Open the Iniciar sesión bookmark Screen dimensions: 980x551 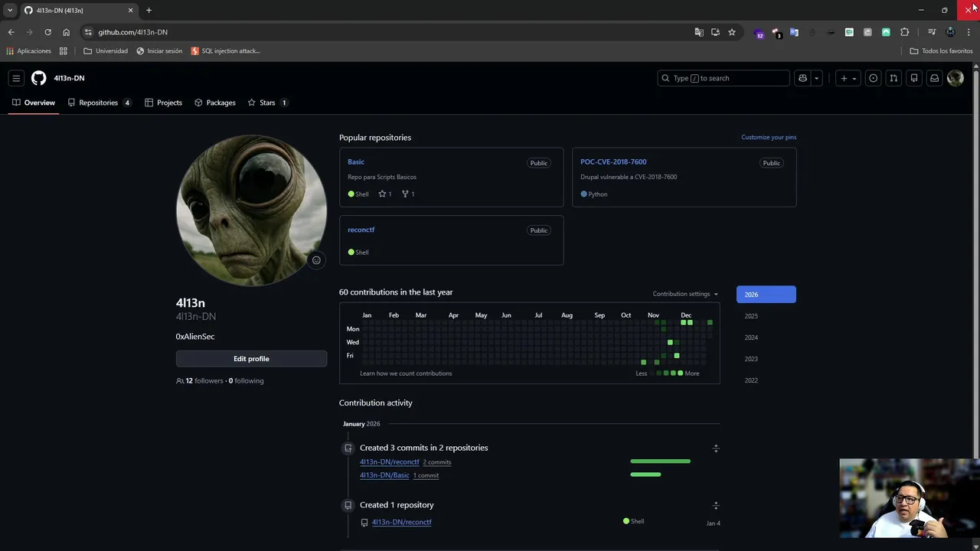(159, 51)
